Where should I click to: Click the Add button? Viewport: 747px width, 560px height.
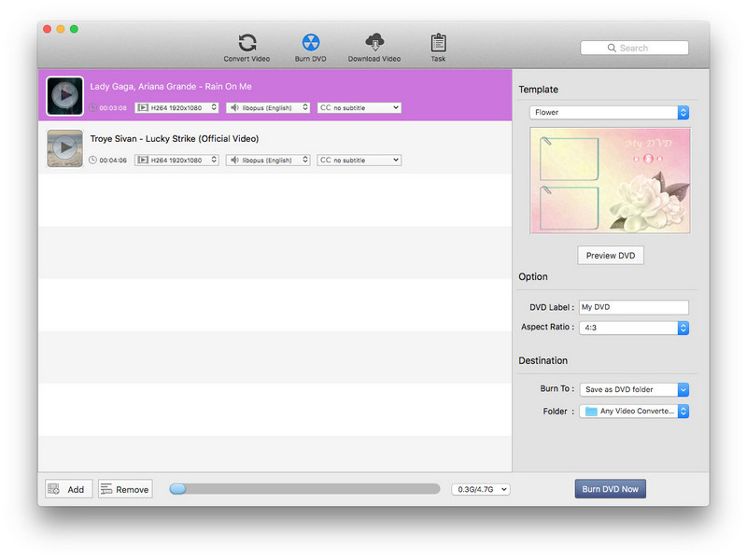68,489
